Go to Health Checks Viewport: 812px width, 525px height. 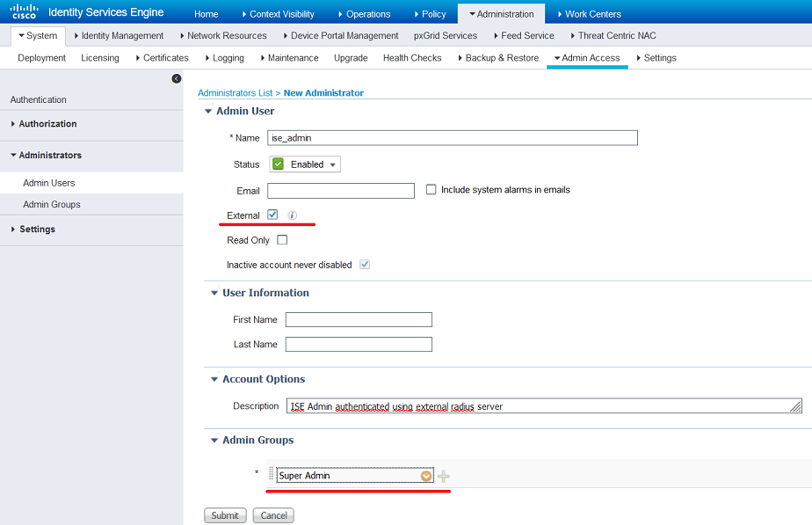point(412,57)
